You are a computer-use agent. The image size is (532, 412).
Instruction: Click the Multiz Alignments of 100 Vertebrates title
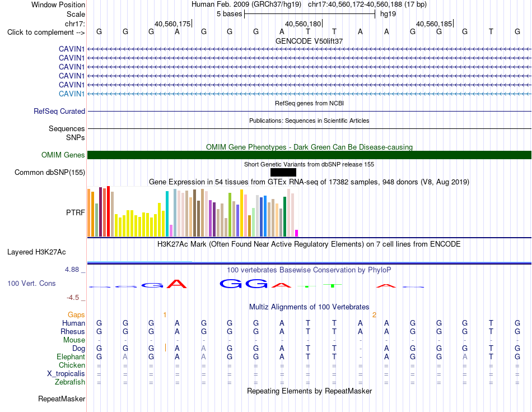pyautogui.click(x=309, y=307)
